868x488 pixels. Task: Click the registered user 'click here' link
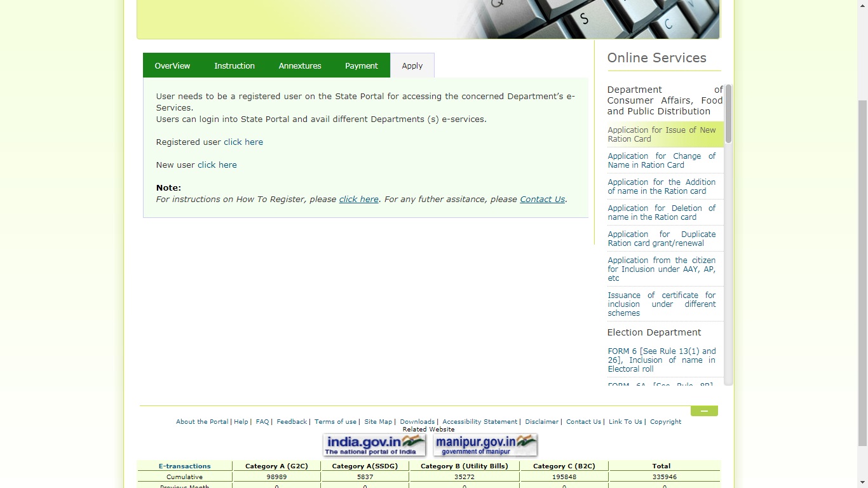[x=243, y=142]
